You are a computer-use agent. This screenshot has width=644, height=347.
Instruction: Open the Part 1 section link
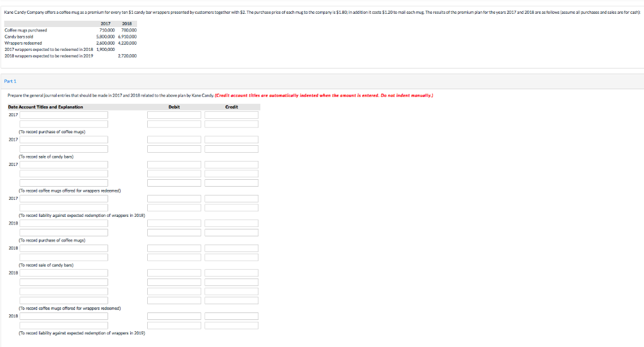tap(10, 81)
